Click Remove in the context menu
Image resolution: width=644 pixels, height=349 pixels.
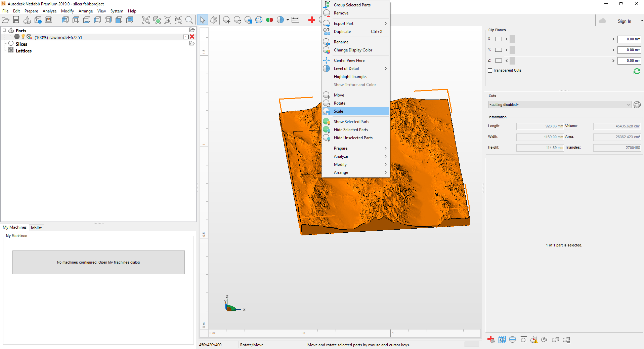356,13
